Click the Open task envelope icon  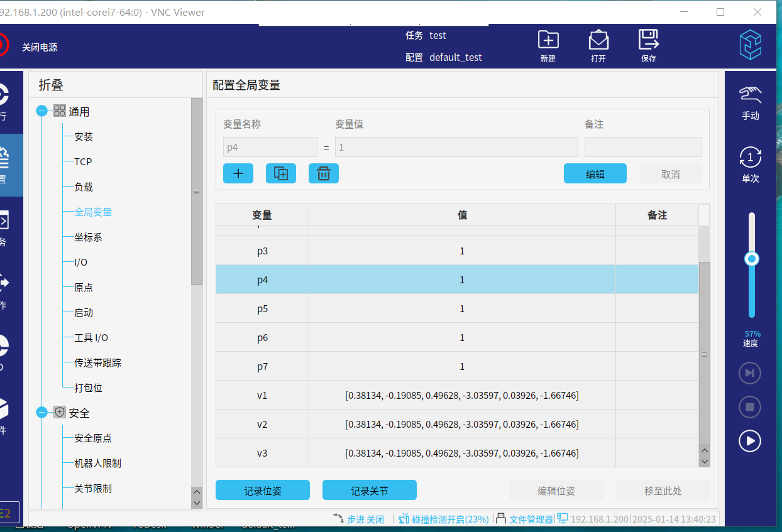click(598, 41)
